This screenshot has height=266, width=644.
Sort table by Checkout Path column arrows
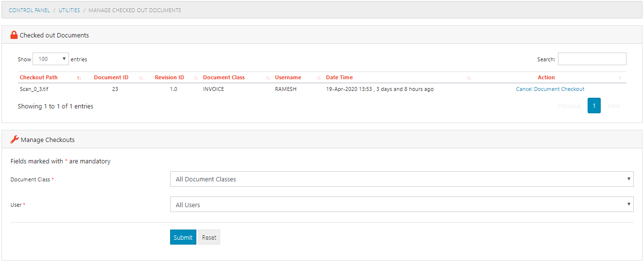(x=79, y=78)
